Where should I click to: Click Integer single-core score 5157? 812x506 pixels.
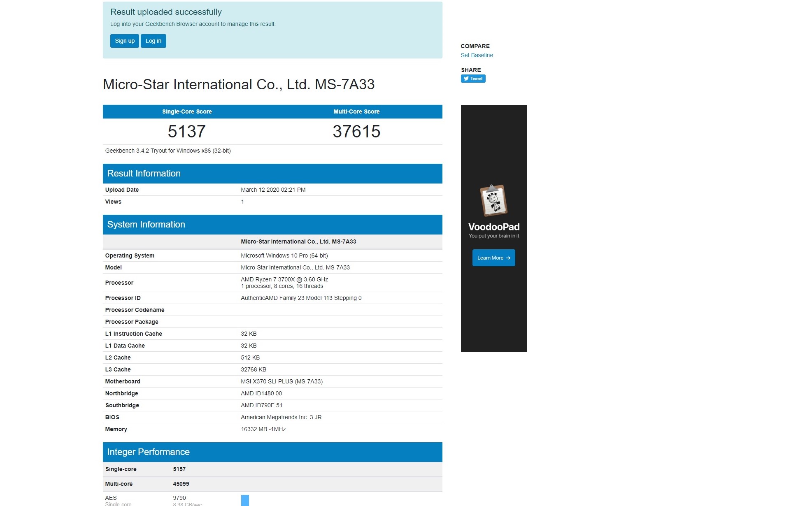click(179, 469)
